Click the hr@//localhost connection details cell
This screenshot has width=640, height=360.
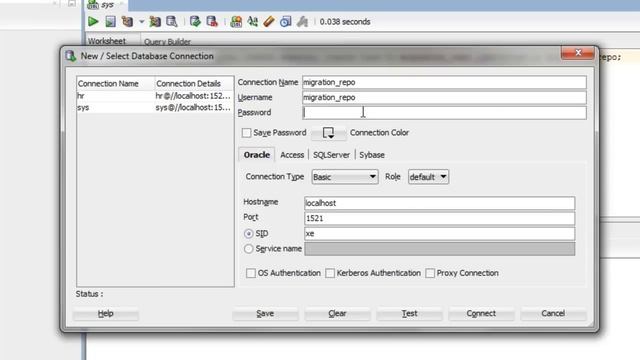coord(193,96)
